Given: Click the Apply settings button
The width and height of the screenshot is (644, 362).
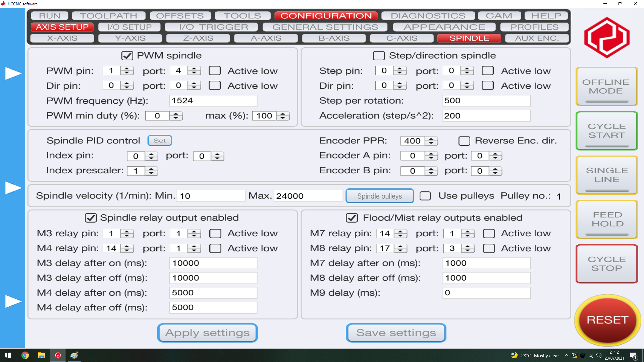Looking at the screenshot, I should 207,333.
